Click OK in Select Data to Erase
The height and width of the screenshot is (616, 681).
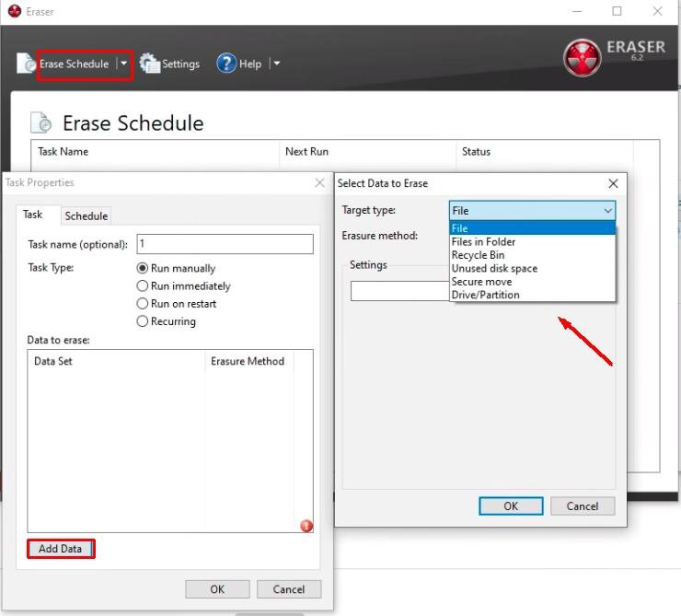point(511,506)
